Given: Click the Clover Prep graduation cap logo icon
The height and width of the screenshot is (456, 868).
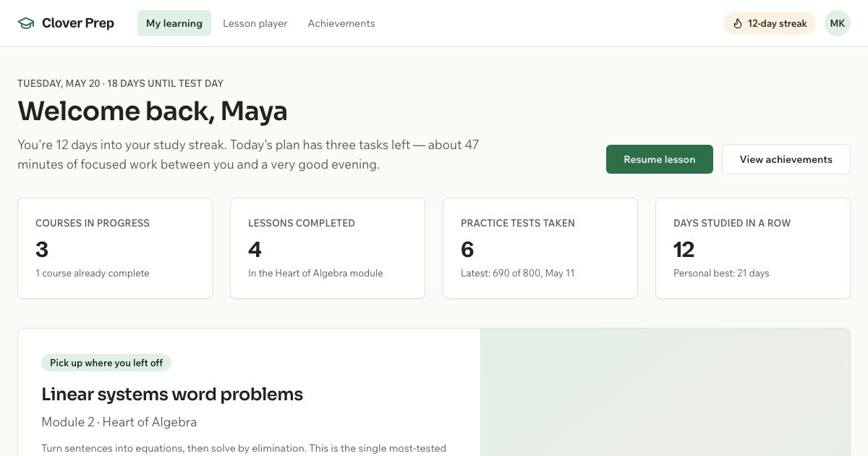Looking at the screenshot, I should click(x=26, y=23).
